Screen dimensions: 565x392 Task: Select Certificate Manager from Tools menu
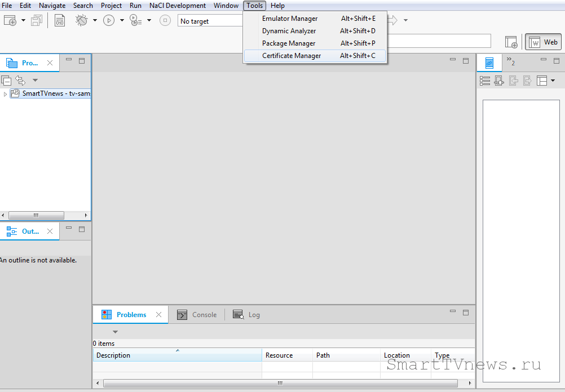(292, 56)
